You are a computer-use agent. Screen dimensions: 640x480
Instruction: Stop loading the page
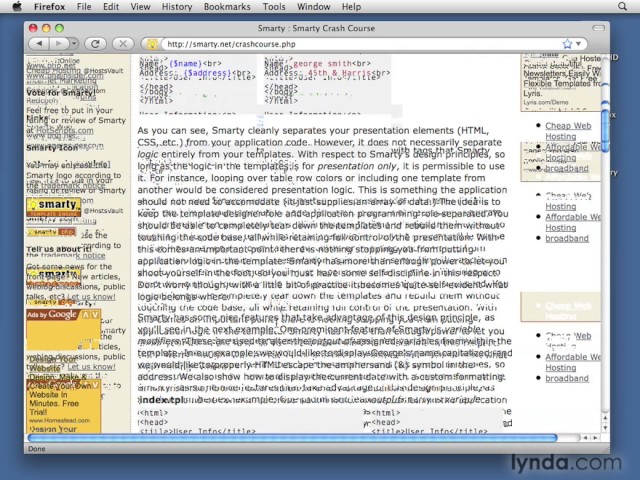coord(123,43)
